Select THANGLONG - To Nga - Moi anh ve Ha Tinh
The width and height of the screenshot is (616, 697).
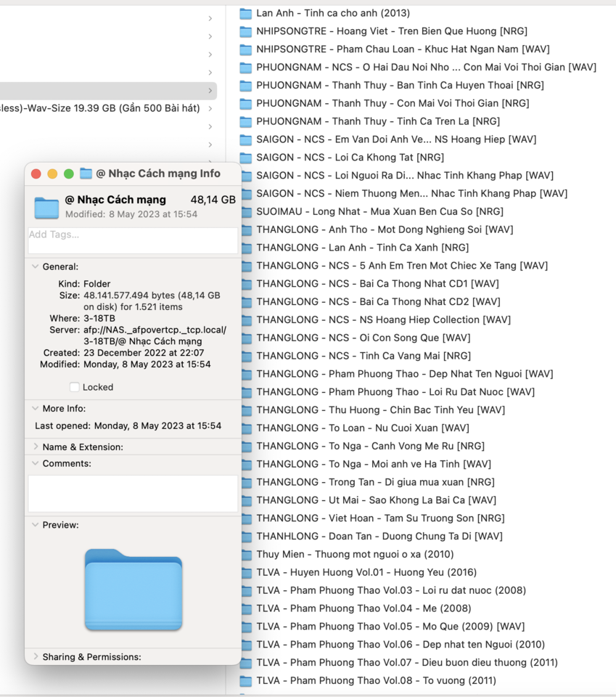pyautogui.click(x=374, y=464)
